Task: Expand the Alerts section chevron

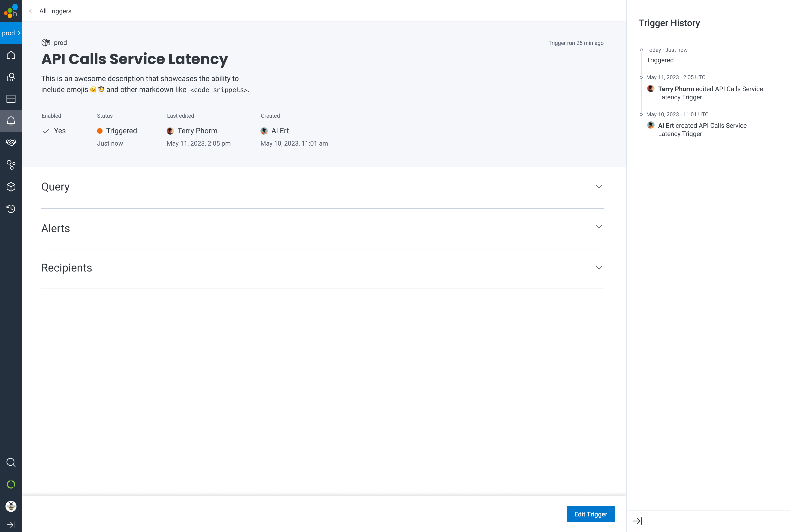Action: point(599,226)
